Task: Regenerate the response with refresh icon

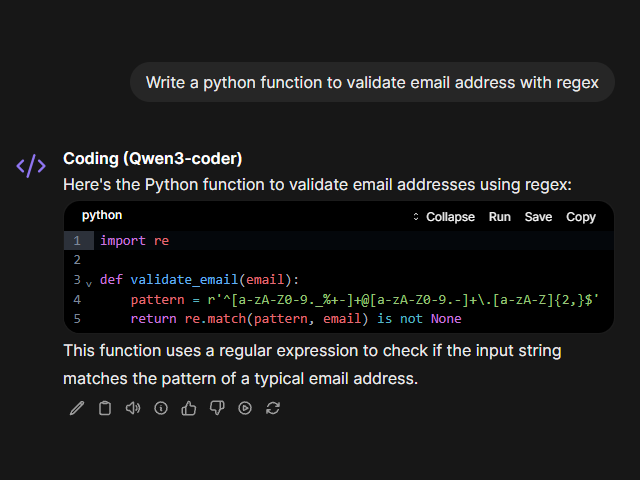Action: pos(273,408)
